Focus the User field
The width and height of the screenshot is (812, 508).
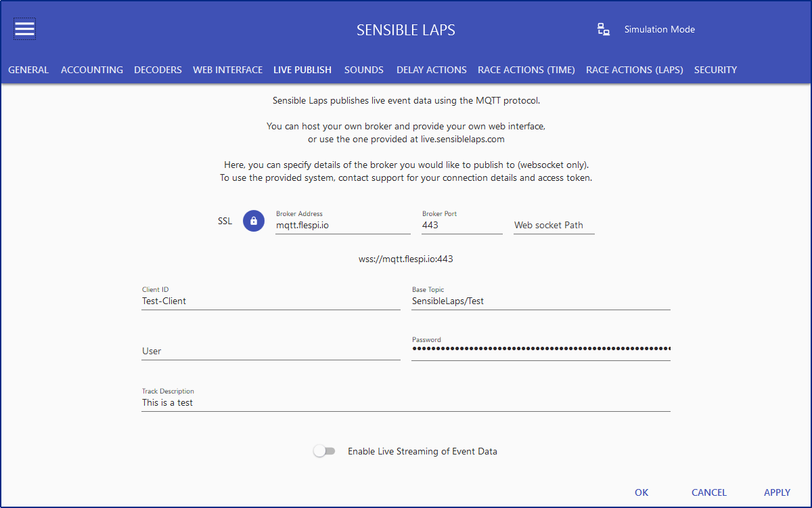[x=271, y=351]
